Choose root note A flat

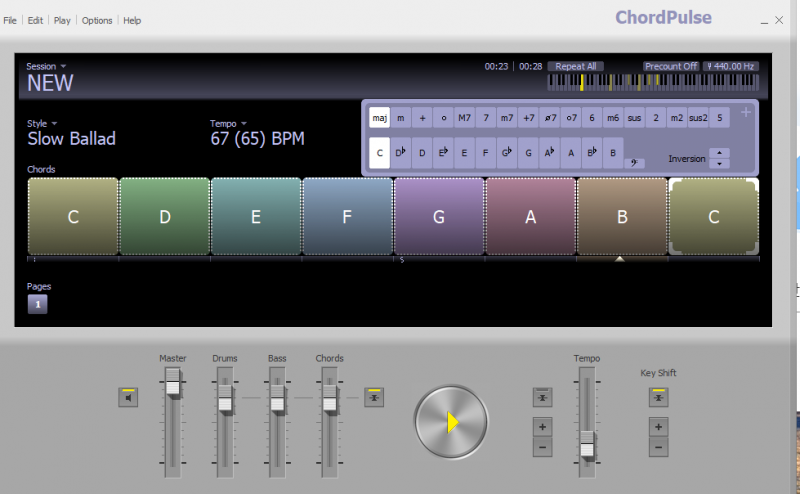[550, 153]
